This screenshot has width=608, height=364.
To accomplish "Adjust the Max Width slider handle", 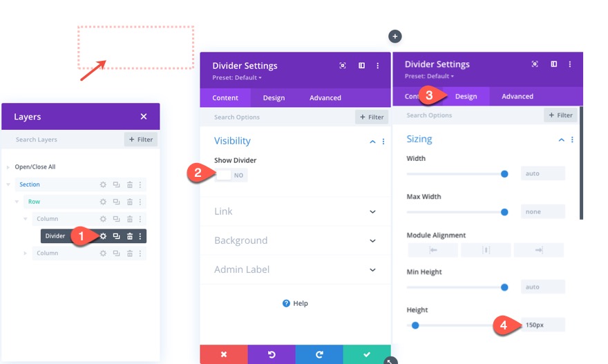I will pyautogui.click(x=504, y=212).
